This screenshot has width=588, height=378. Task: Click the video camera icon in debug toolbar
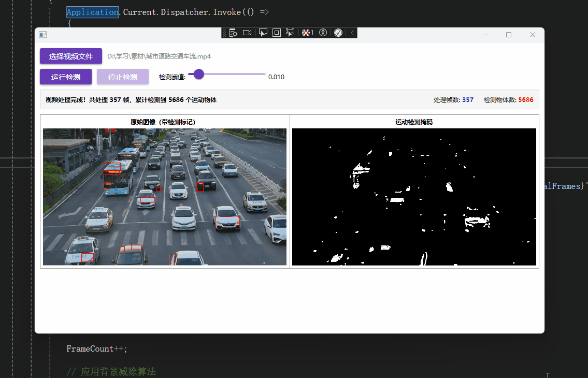[247, 33]
